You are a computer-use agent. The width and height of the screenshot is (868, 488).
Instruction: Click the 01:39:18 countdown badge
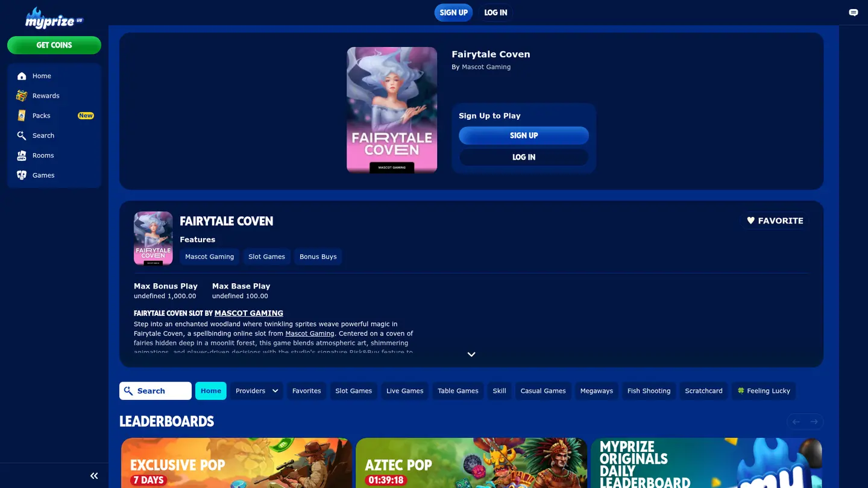[x=387, y=480]
